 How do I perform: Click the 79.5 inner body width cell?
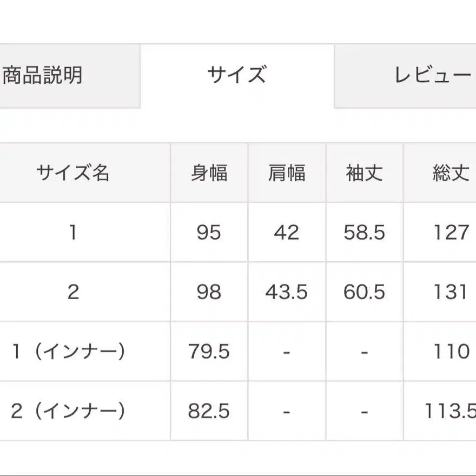(x=209, y=352)
